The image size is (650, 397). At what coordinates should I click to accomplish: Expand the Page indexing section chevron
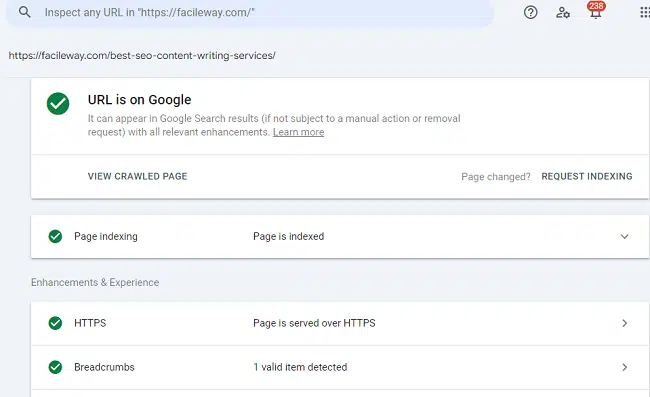click(624, 237)
